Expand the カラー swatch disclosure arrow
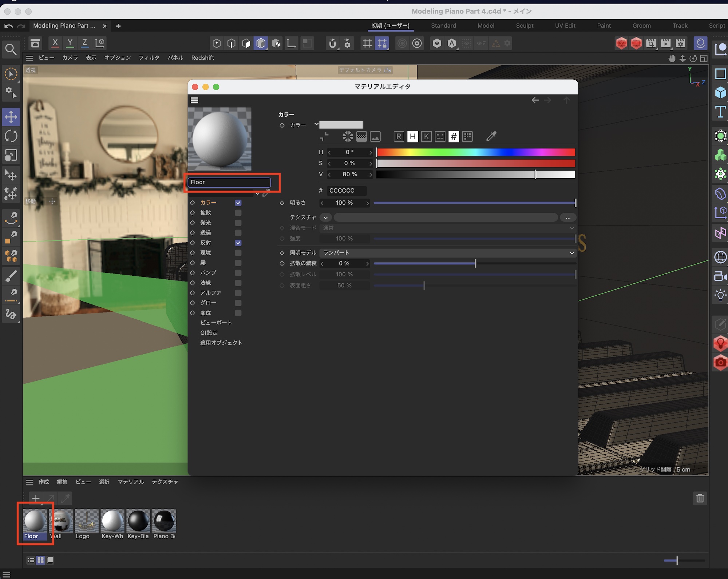 tap(316, 124)
